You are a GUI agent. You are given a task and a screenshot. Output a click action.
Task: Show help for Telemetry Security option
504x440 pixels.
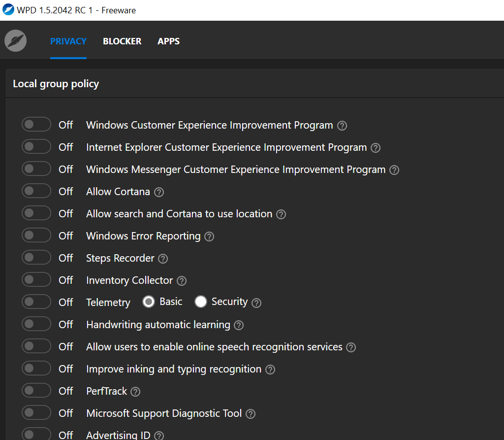(x=256, y=303)
